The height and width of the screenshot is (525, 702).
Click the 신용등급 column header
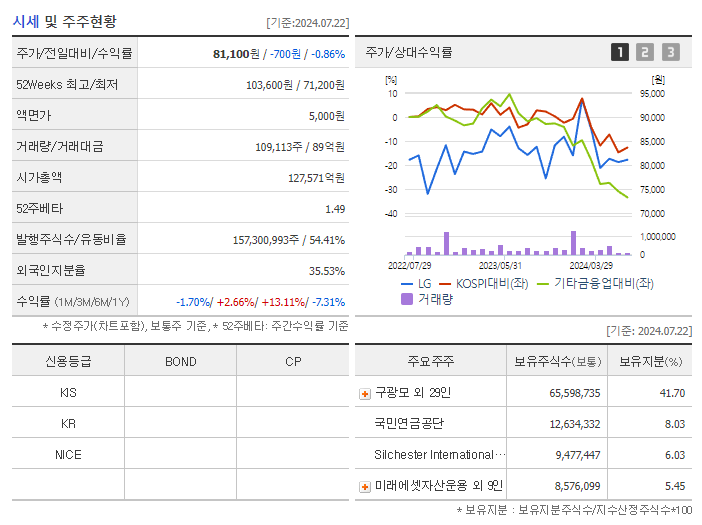point(68,361)
